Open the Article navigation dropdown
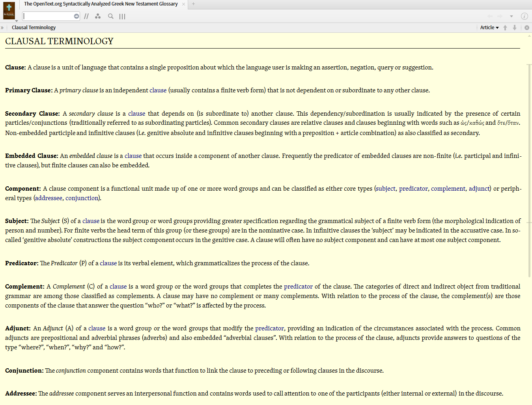The width and height of the screenshot is (532, 405). point(489,28)
